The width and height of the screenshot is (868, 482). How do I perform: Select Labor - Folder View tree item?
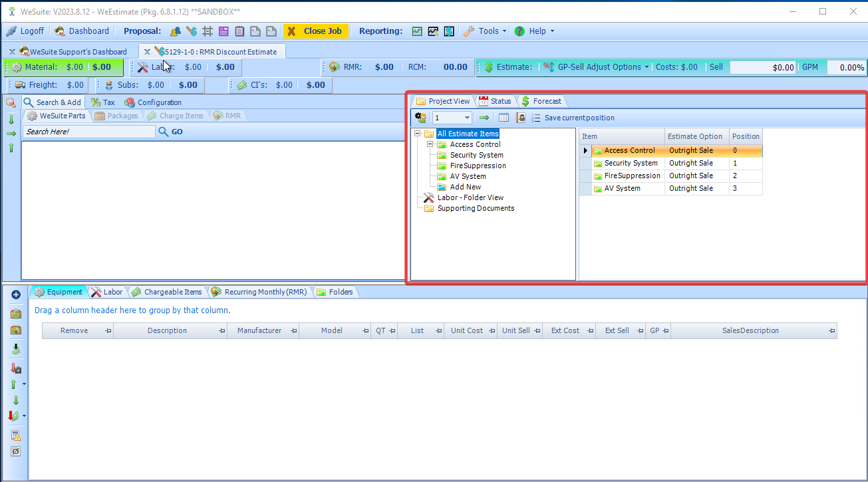(x=470, y=197)
